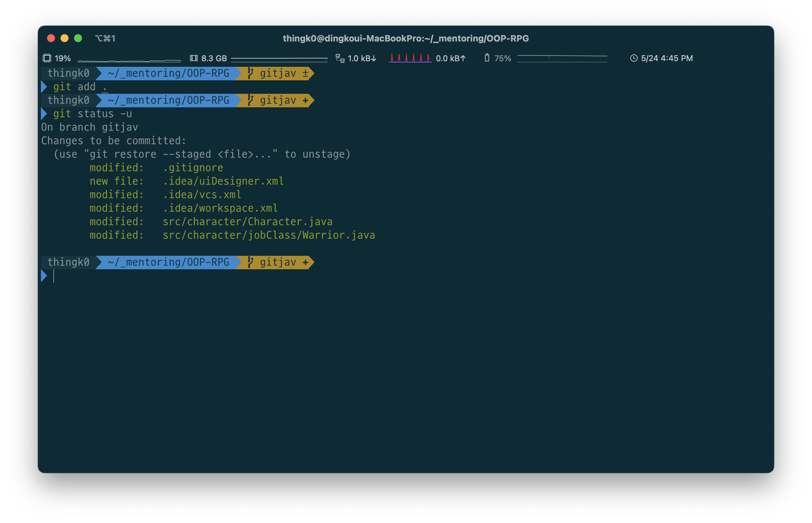Click the clock icon beside 5/24 4:45 PM
The height and width of the screenshot is (523, 812).
[x=634, y=58]
